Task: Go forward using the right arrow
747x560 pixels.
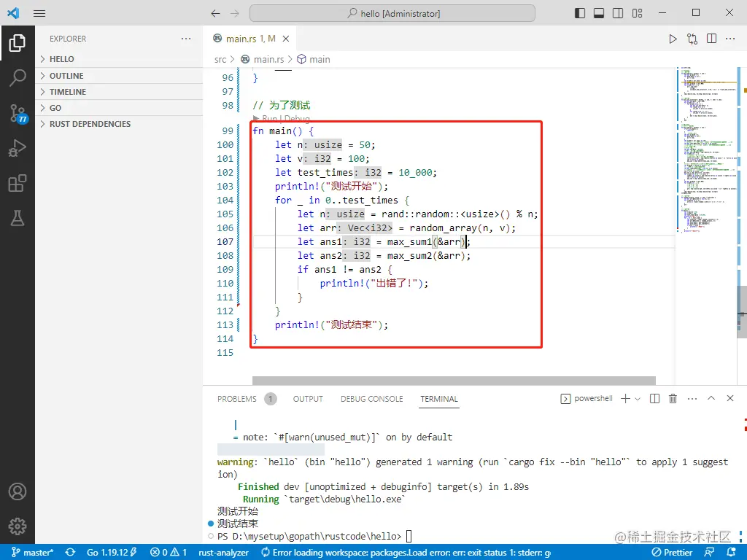Action: pos(235,13)
